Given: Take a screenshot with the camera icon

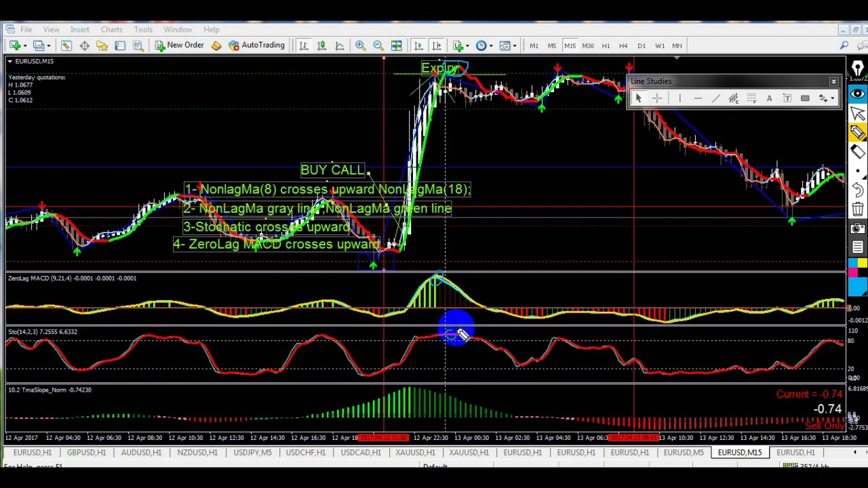Looking at the screenshot, I should 857,228.
